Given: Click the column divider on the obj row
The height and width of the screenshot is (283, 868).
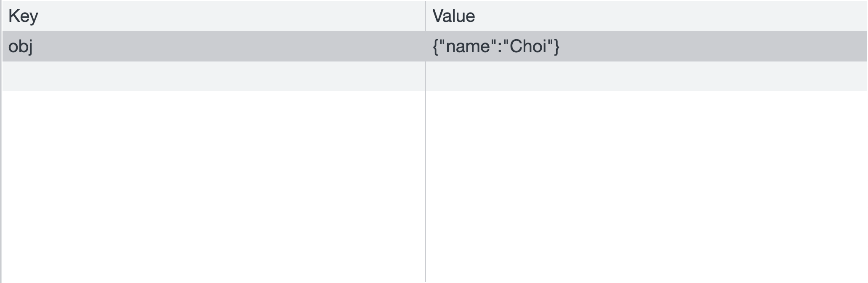Looking at the screenshot, I should [x=426, y=46].
